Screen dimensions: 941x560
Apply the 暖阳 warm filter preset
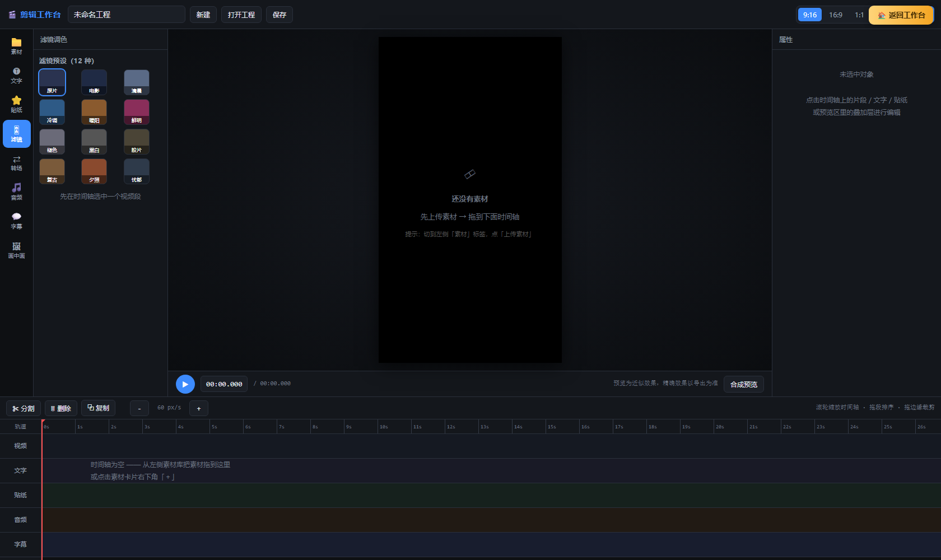click(x=94, y=112)
